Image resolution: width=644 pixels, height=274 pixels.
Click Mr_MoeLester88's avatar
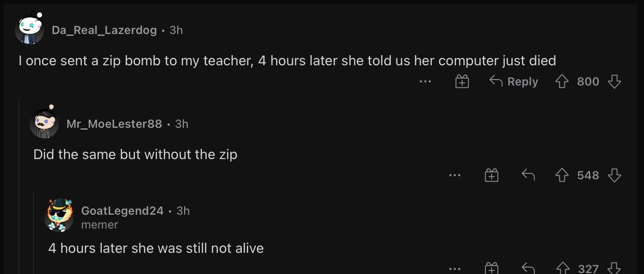[x=45, y=123]
